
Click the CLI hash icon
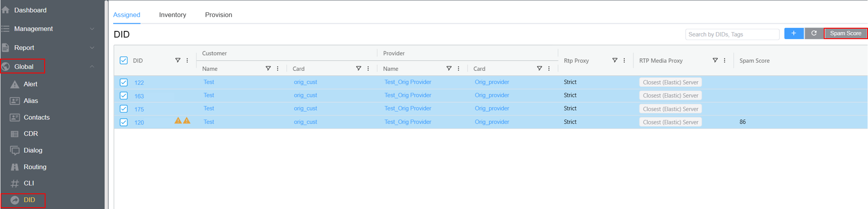pos(15,183)
